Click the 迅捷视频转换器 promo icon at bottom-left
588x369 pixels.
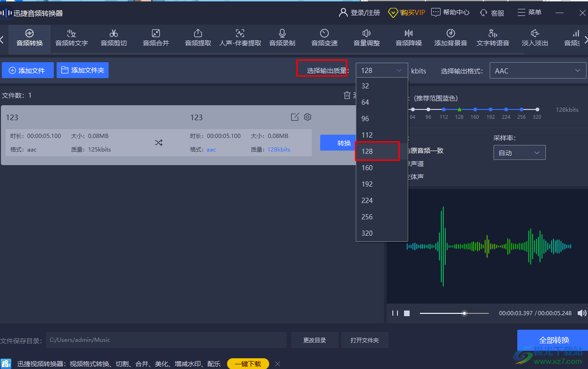[6, 364]
